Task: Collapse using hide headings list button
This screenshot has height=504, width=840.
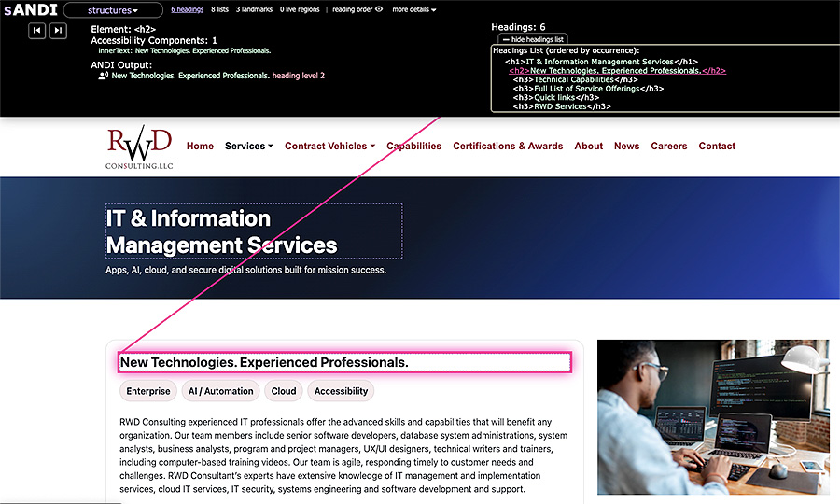Action: pyautogui.click(x=533, y=39)
